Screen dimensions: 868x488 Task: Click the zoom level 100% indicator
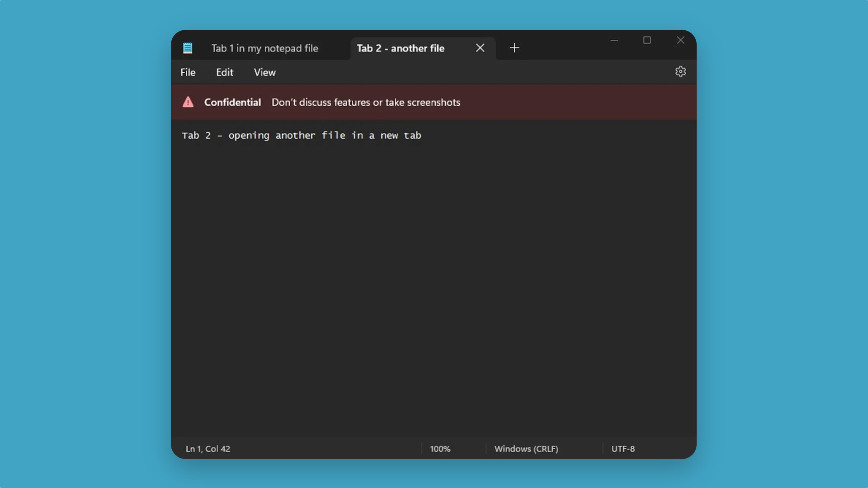(x=440, y=448)
